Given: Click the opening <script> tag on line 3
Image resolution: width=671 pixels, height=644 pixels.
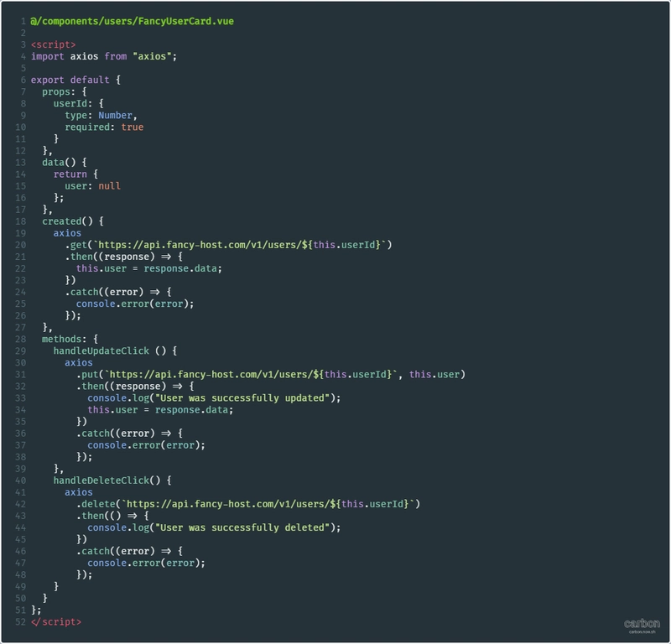Looking at the screenshot, I should (x=53, y=44).
